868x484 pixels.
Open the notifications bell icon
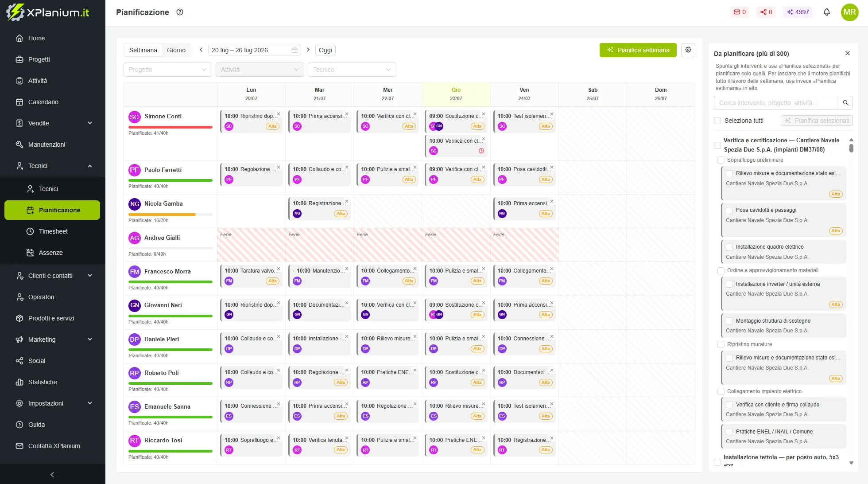tap(826, 12)
